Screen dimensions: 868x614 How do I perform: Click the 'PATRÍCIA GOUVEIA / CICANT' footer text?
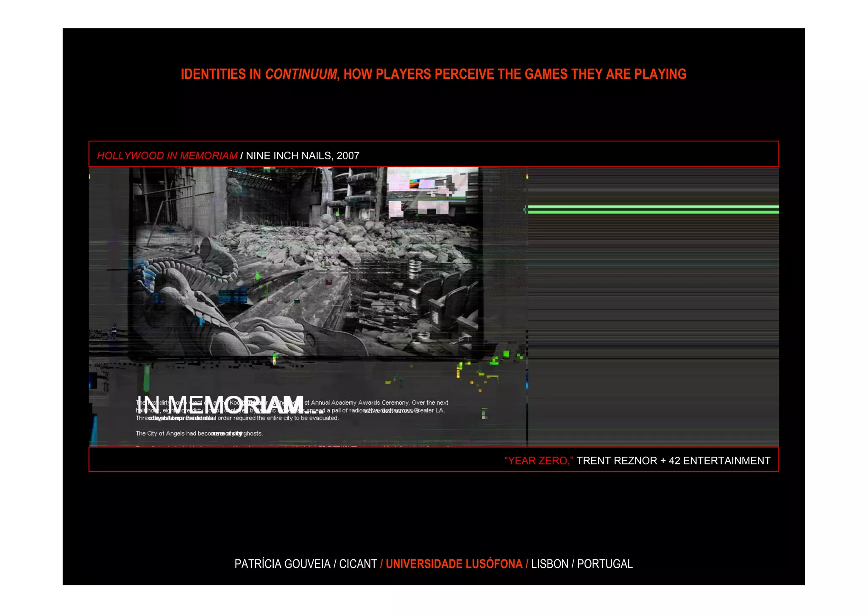pos(306,564)
